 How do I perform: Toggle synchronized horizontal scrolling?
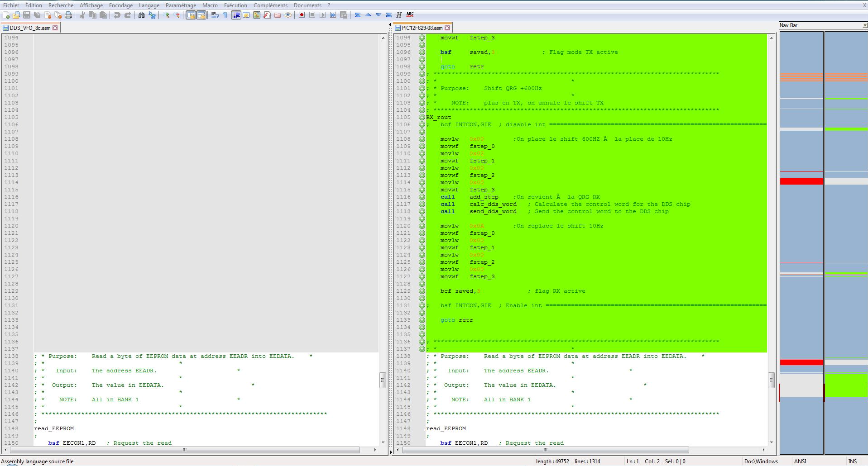201,15
